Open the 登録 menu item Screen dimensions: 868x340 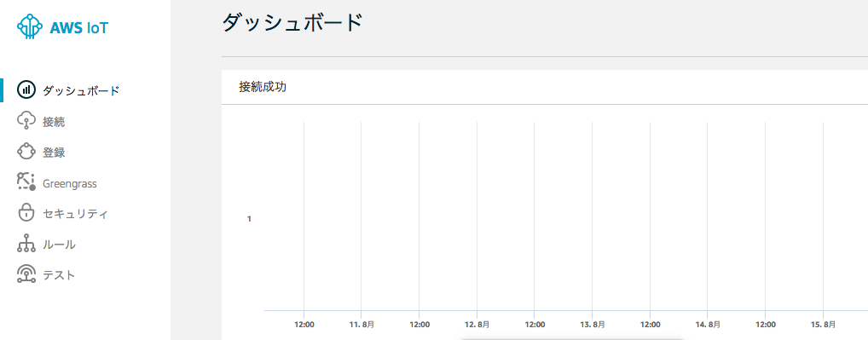[x=54, y=153]
